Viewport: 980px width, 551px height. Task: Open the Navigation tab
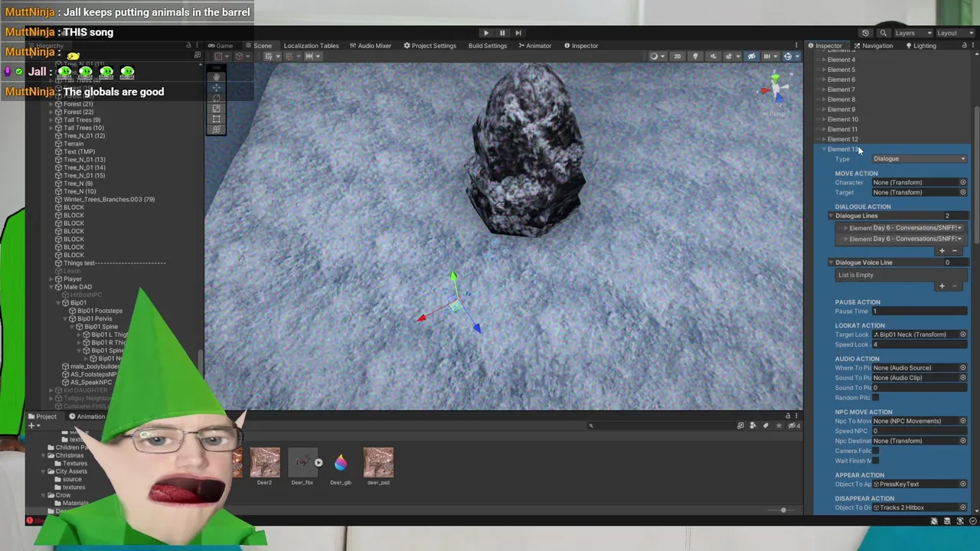tap(872, 46)
